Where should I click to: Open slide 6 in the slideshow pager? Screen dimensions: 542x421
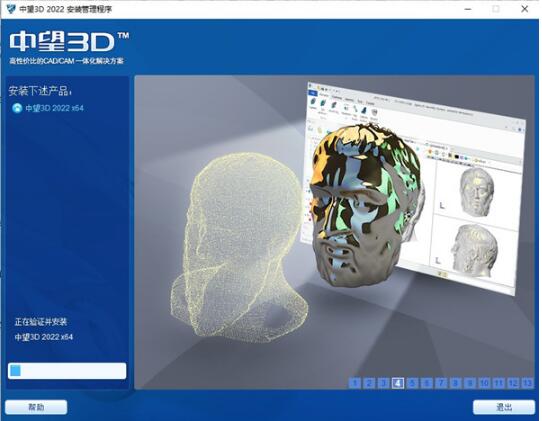[427, 383]
